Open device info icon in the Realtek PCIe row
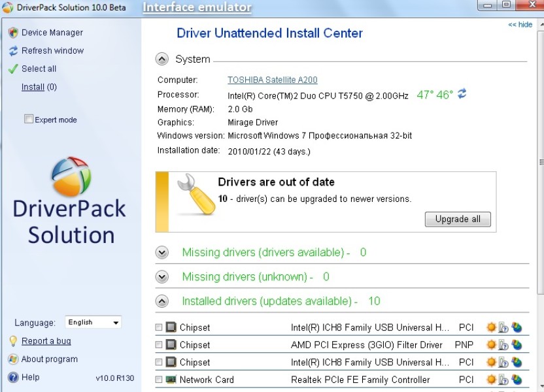The height and width of the screenshot is (392, 544). 503,380
